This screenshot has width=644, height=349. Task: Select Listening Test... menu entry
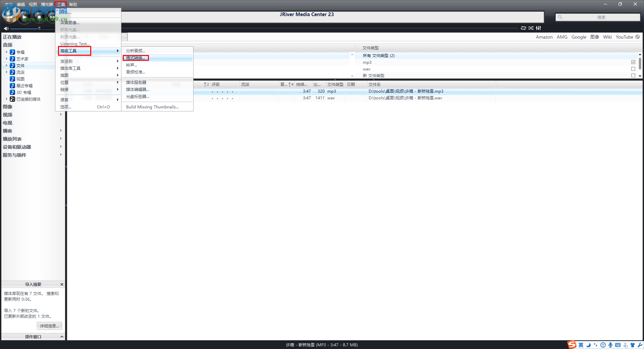click(x=89, y=44)
